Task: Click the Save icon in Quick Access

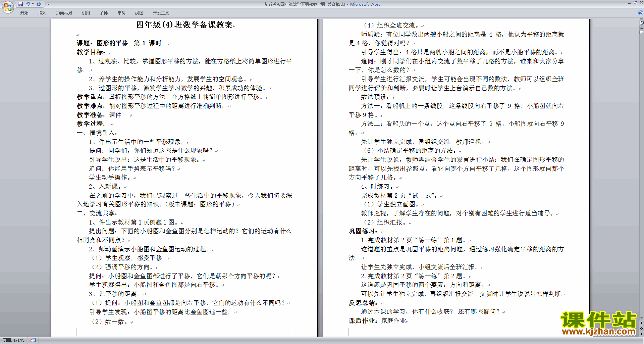Action: click(20, 4)
